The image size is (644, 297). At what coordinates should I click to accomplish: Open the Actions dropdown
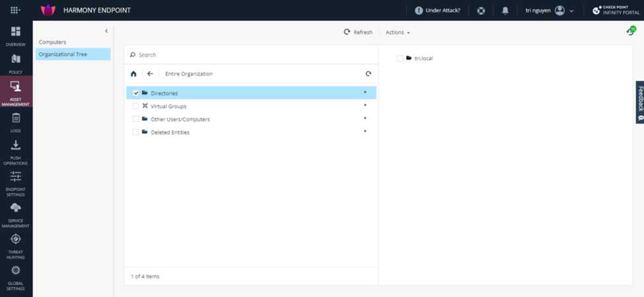(398, 32)
